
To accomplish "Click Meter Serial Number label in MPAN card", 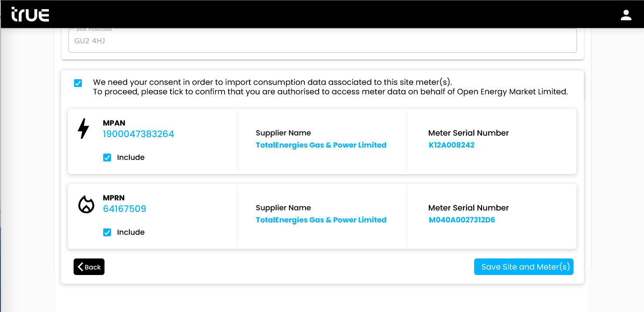I will [469, 133].
